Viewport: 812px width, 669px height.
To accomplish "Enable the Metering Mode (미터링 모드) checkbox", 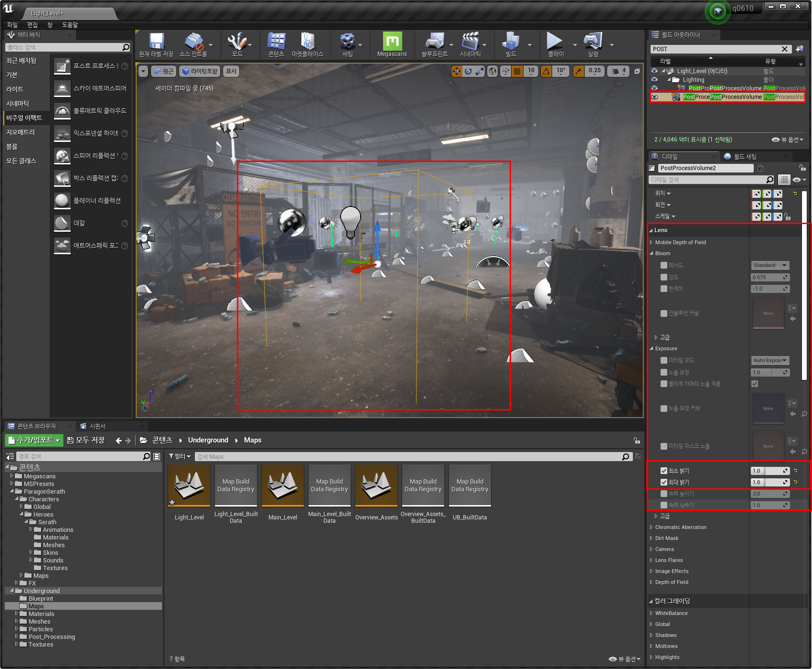I will point(664,360).
